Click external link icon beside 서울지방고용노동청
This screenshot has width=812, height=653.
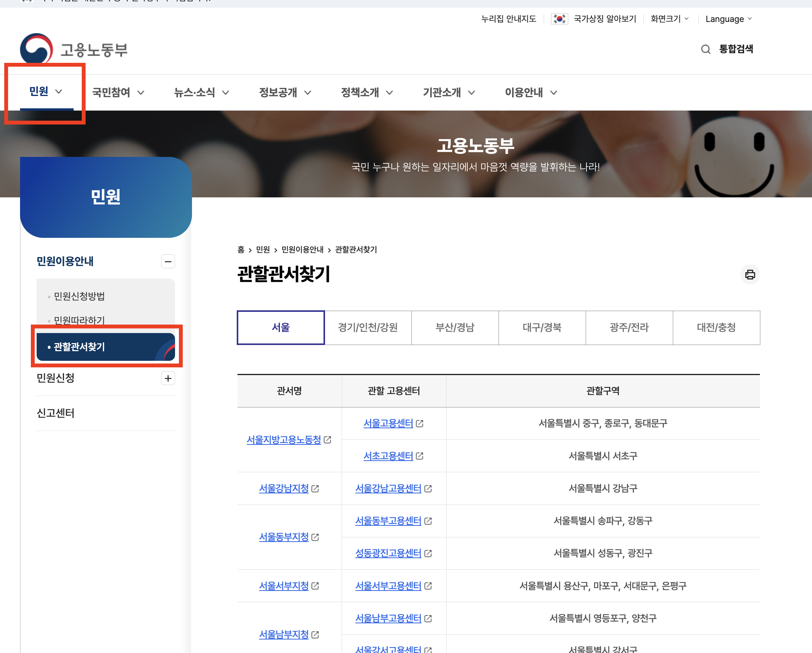tap(328, 440)
